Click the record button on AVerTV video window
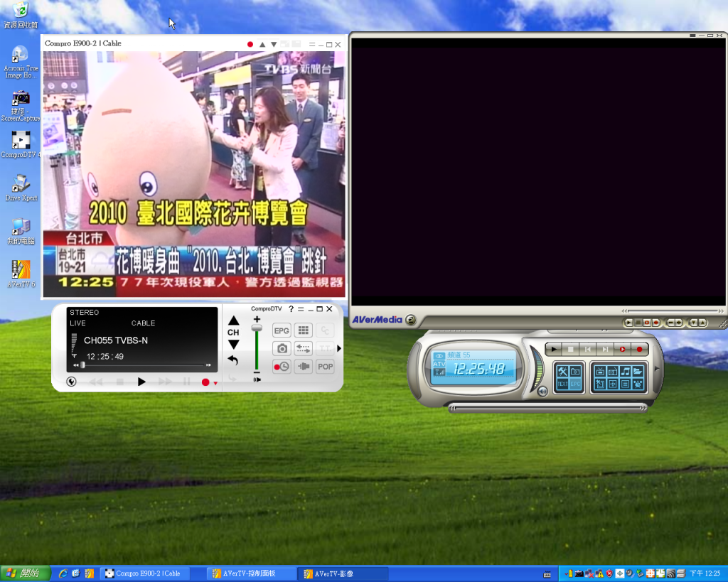728x582 pixels. click(656, 323)
